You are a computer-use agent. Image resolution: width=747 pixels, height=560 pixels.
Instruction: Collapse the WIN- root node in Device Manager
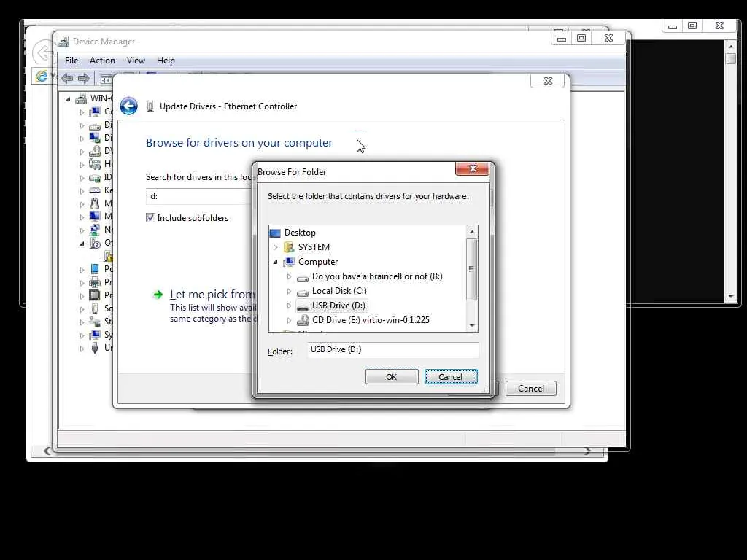click(68, 99)
